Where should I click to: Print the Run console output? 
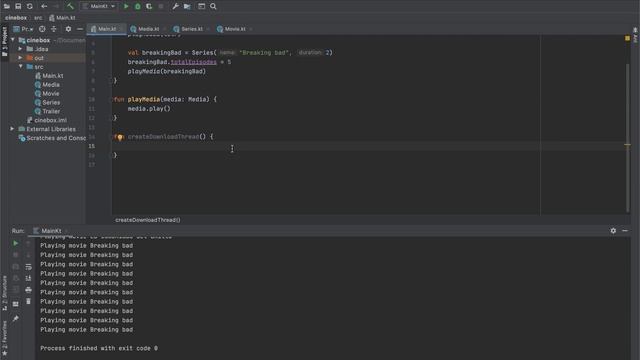click(x=28, y=290)
